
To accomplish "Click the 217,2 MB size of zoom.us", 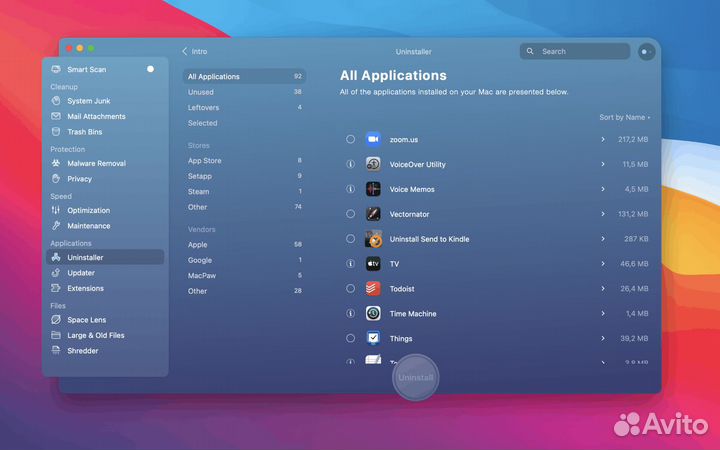I will point(633,139).
